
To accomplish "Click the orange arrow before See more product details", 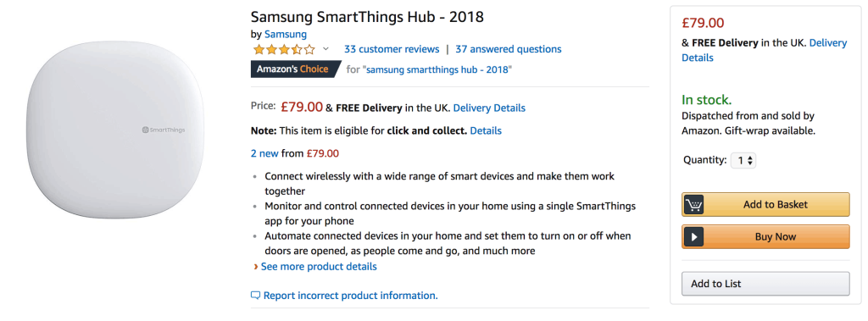I will [256, 267].
